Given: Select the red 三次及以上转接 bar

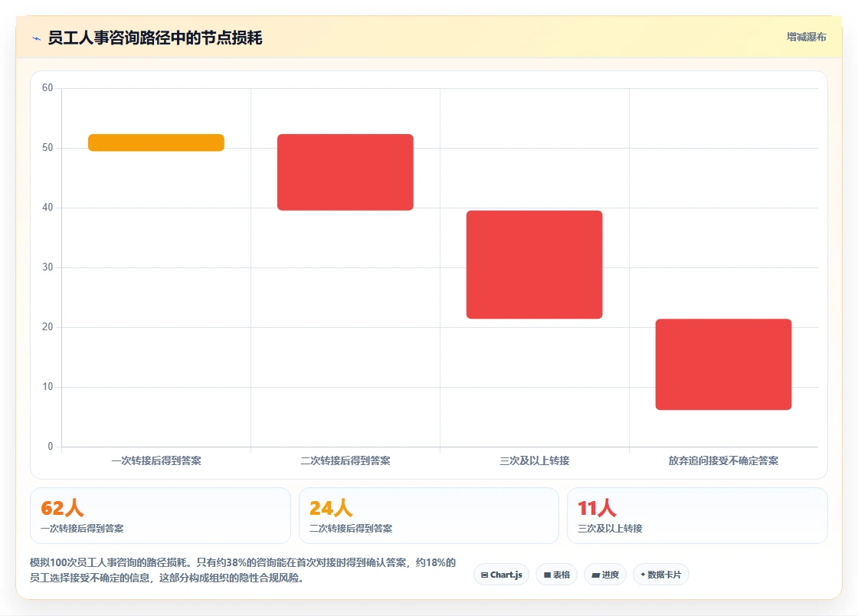Looking at the screenshot, I should pos(534,264).
